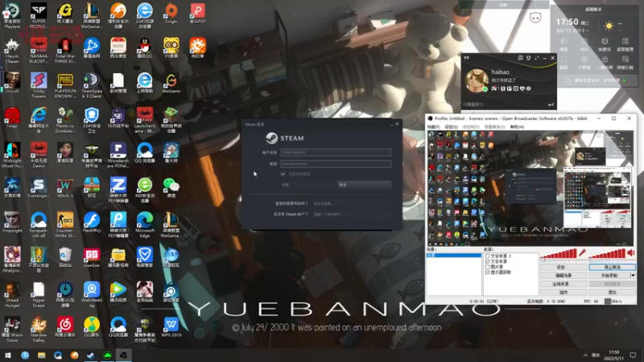644x362 pixels.
Task: Click the retrieve lost account link in Steam
Action: (323, 204)
